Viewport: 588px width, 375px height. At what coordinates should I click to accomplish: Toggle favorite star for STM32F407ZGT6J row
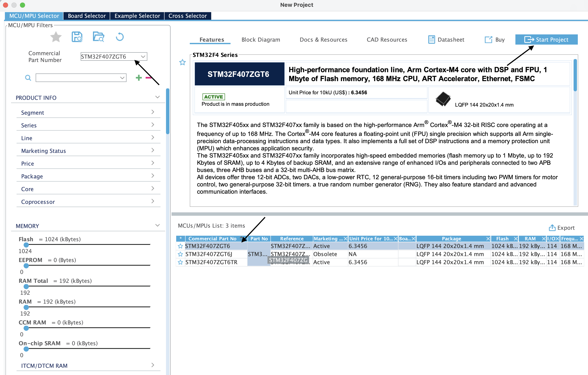click(x=180, y=254)
